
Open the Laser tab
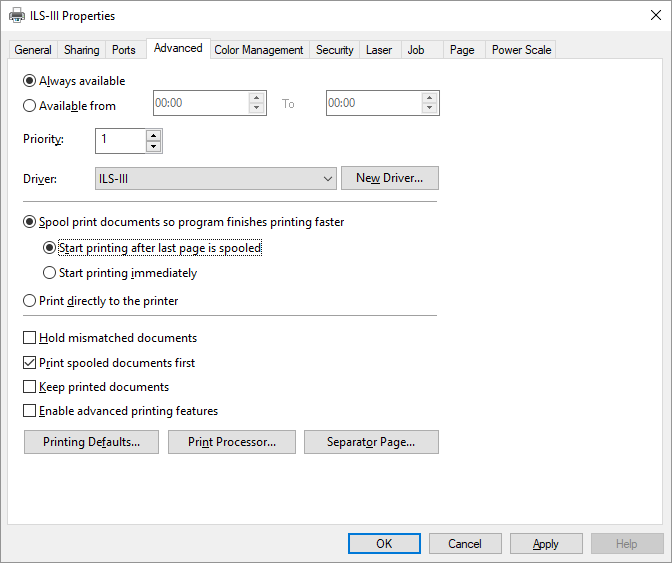tap(379, 50)
